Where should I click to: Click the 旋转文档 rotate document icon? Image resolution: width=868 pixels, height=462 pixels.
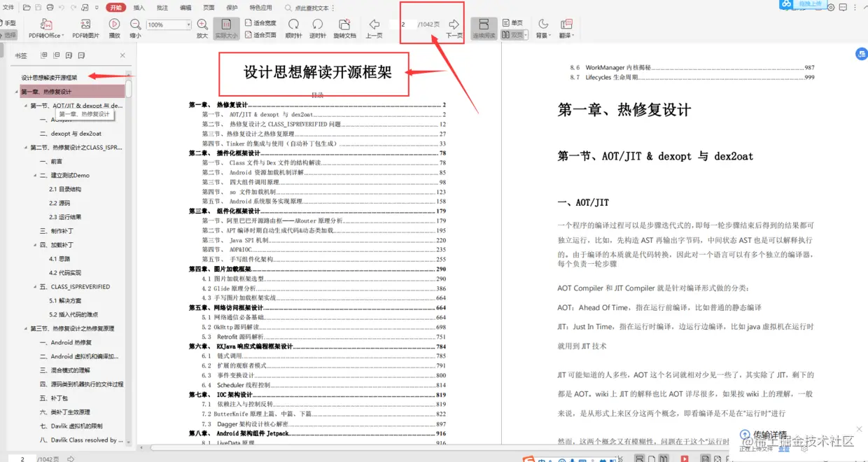click(x=344, y=24)
